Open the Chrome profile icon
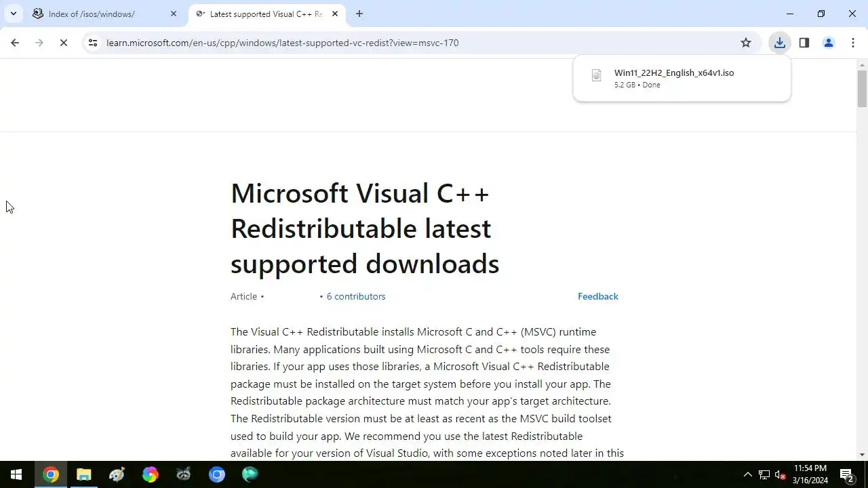This screenshot has width=868, height=488. [x=829, y=43]
